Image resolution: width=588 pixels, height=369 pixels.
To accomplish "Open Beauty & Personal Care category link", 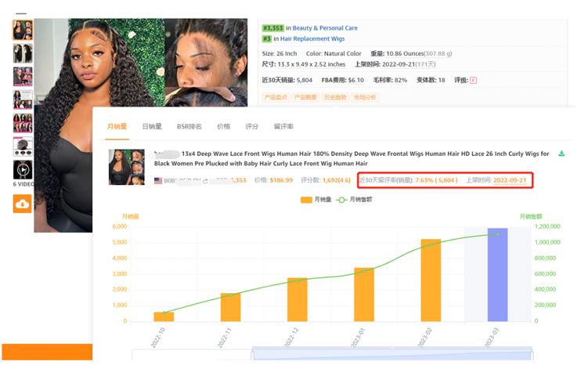I will pyautogui.click(x=325, y=28).
